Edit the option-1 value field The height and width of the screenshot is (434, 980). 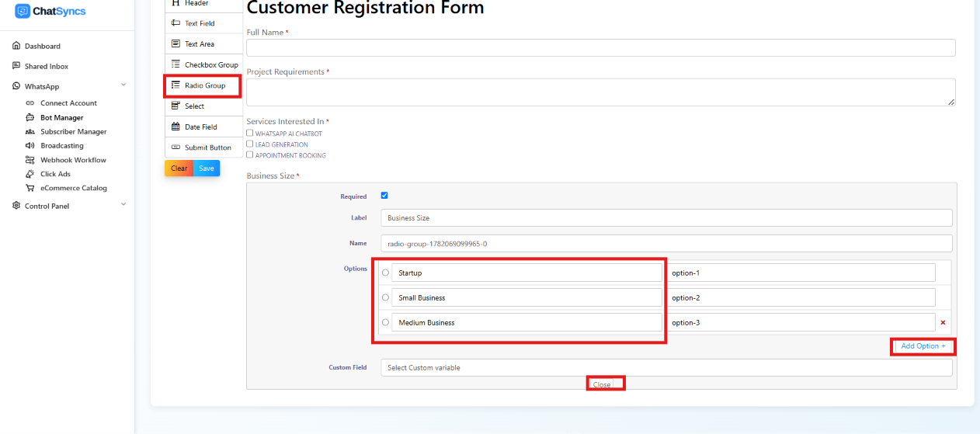[x=801, y=273]
